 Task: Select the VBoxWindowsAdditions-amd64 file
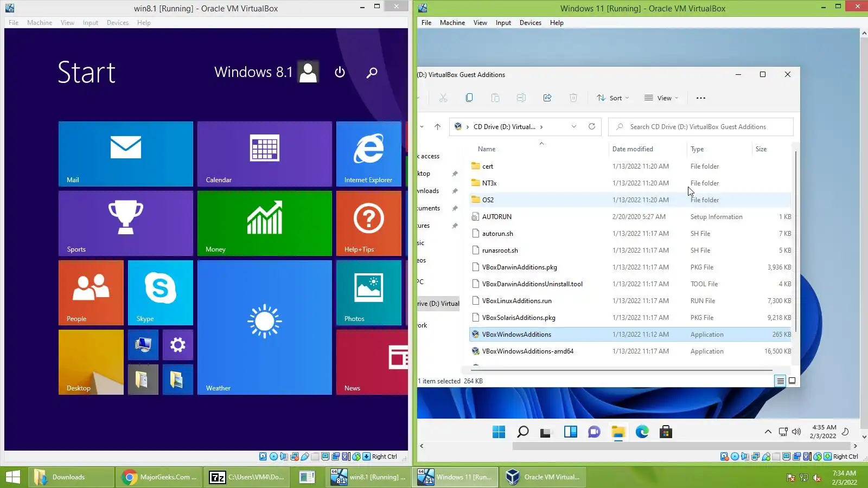[630, 351]
